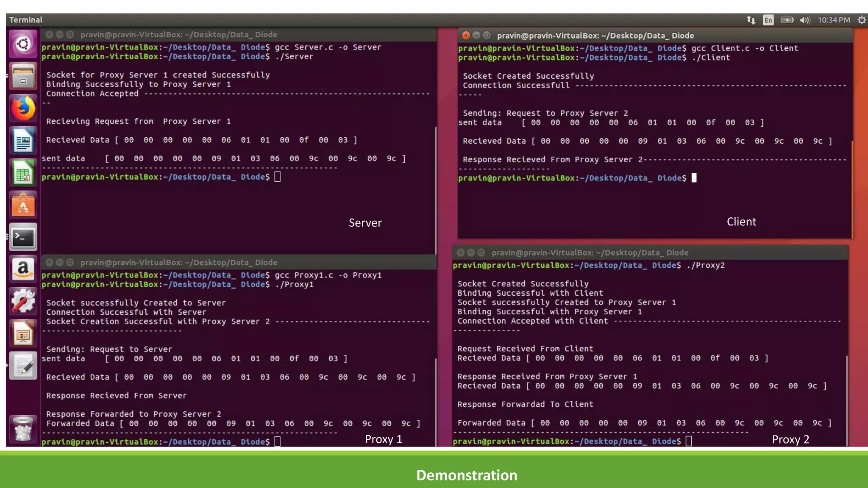Click 'Recieving Request from Proxy Server 1' line

139,122
